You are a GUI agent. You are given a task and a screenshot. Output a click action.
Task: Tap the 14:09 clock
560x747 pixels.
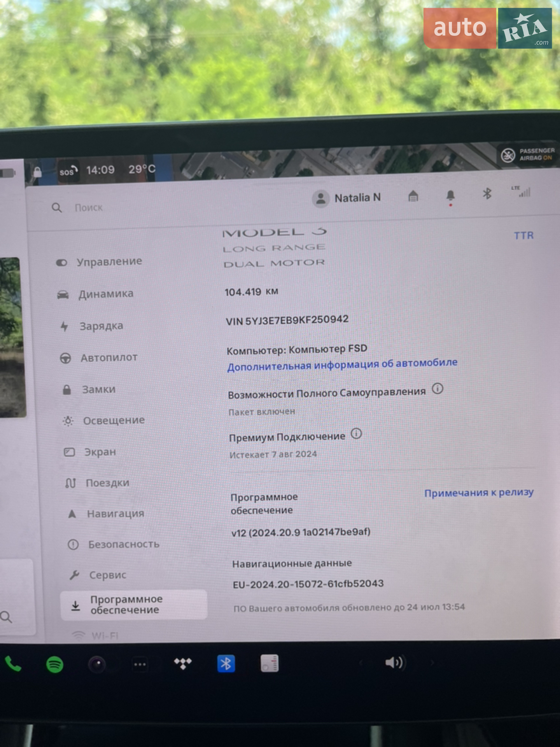coord(100,170)
